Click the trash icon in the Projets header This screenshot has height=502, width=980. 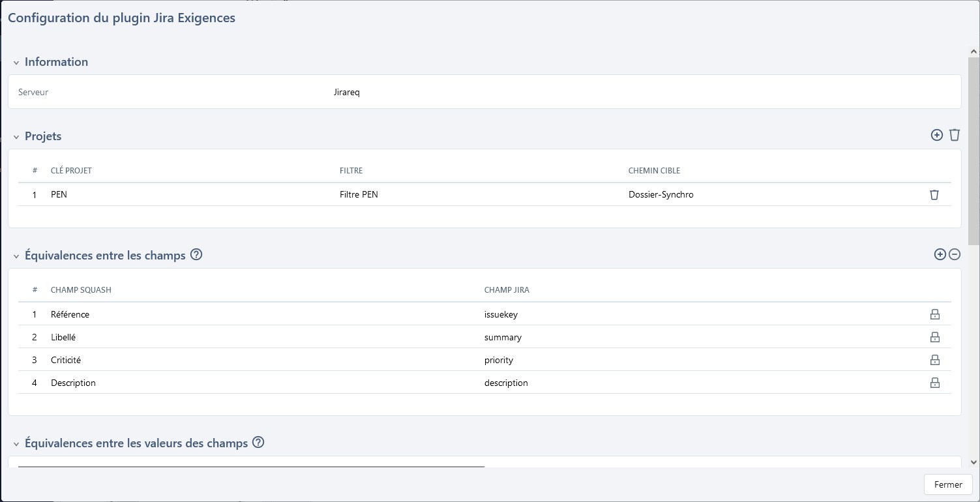(x=955, y=135)
